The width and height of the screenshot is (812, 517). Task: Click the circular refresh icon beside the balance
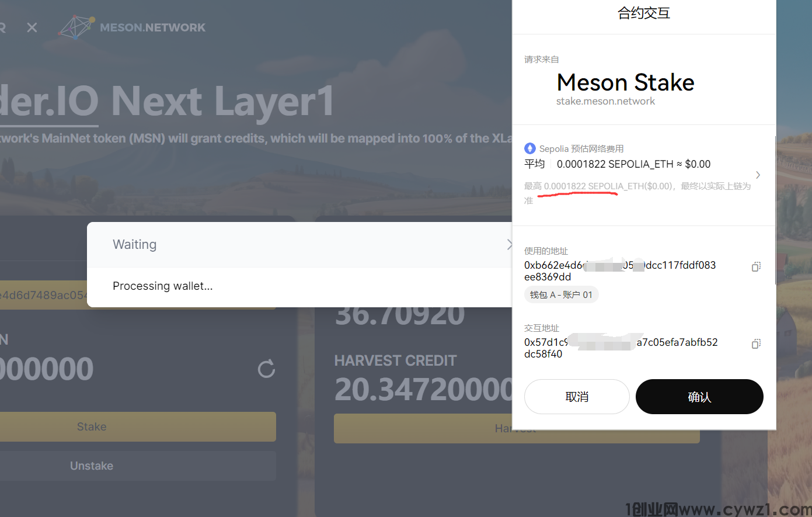click(266, 369)
